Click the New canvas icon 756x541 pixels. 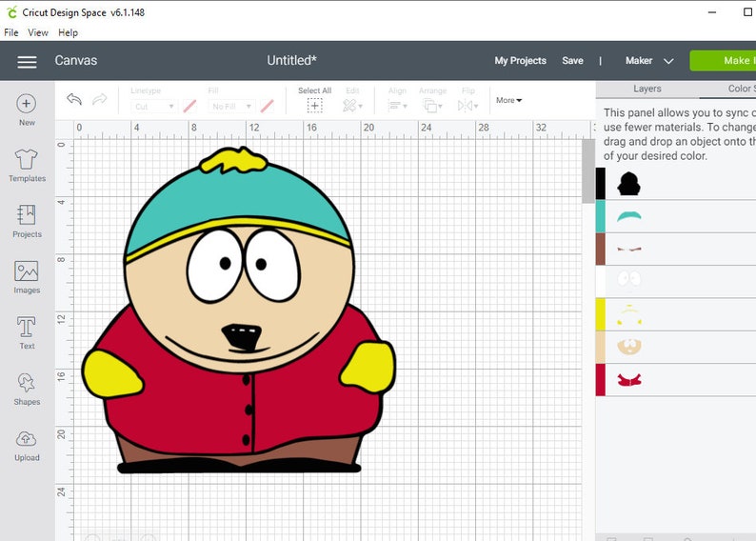point(26,104)
